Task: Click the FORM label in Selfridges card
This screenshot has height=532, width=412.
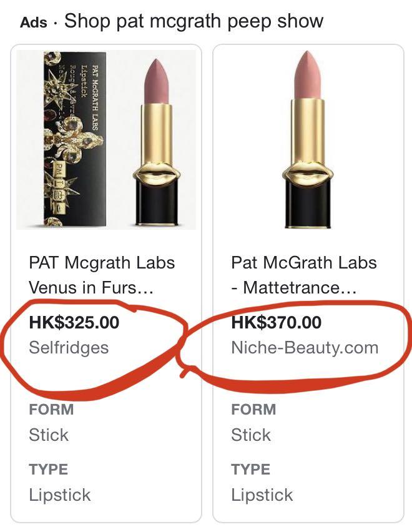Action: tap(51, 409)
